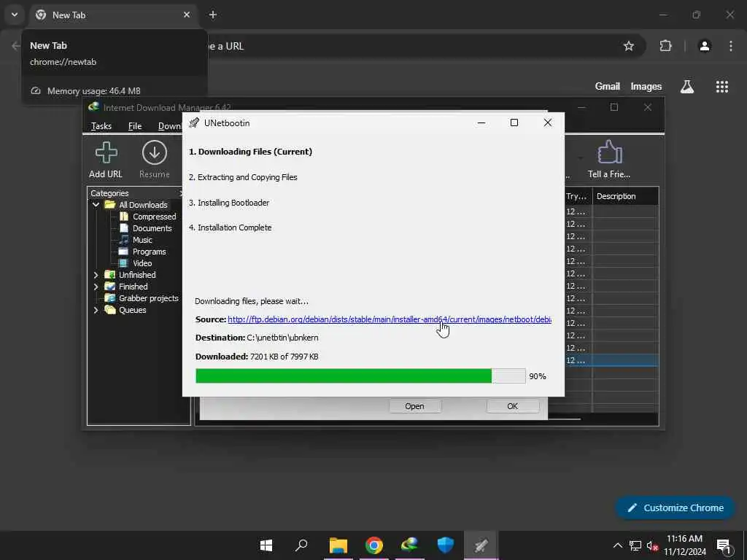Open the Windows Start menu

(266, 545)
